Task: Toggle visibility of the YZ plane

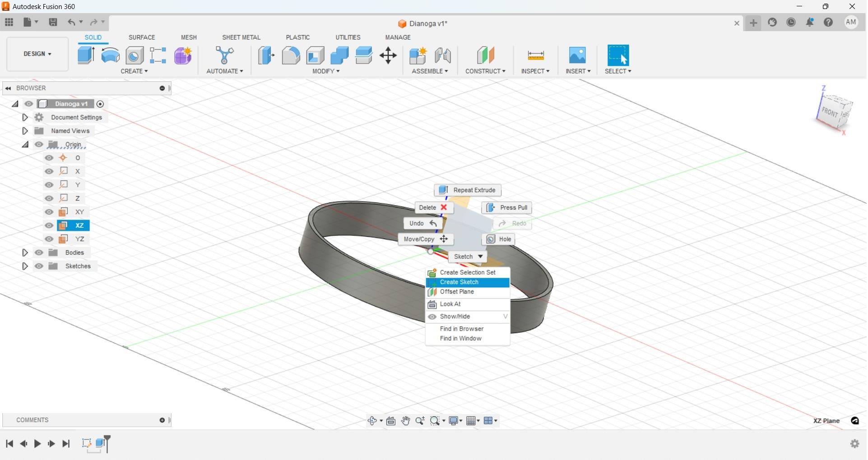Action: (49, 239)
